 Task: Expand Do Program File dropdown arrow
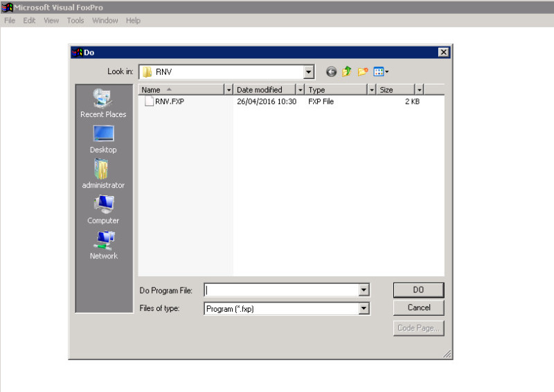(x=364, y=290)
